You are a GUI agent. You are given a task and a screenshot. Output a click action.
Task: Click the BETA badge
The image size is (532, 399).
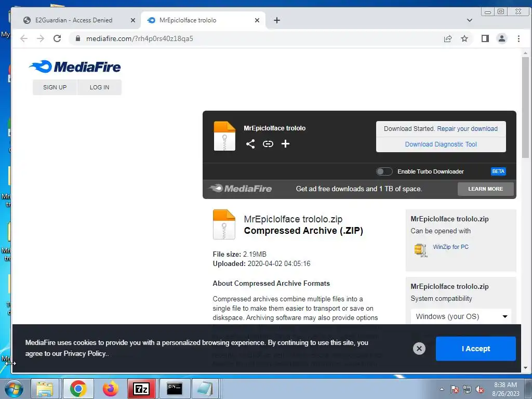pyautogui.click(x=498, y=171)
